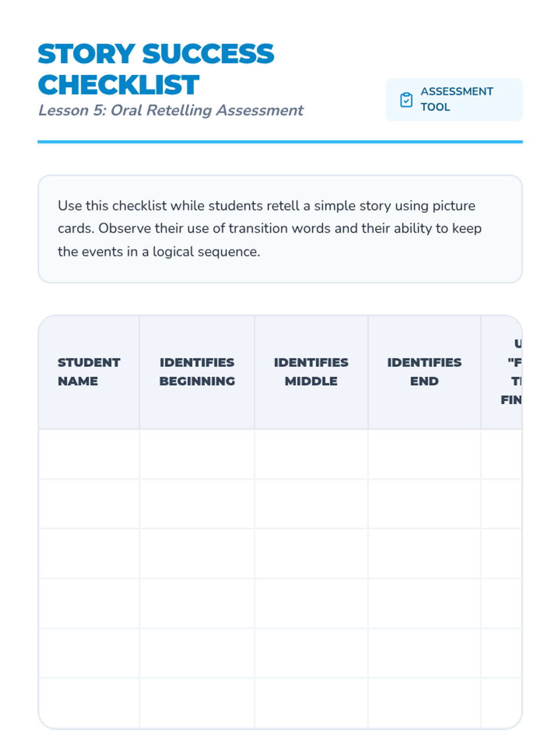Click the last row Student Name cell
Image resolution: width=560 pixels, height=747 pixels.
89,703
